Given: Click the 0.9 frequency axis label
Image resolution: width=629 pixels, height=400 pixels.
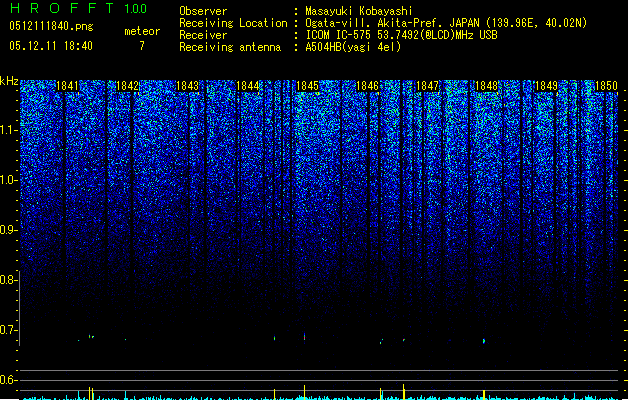Looking at the screenshot, I should tap(8, 230).
